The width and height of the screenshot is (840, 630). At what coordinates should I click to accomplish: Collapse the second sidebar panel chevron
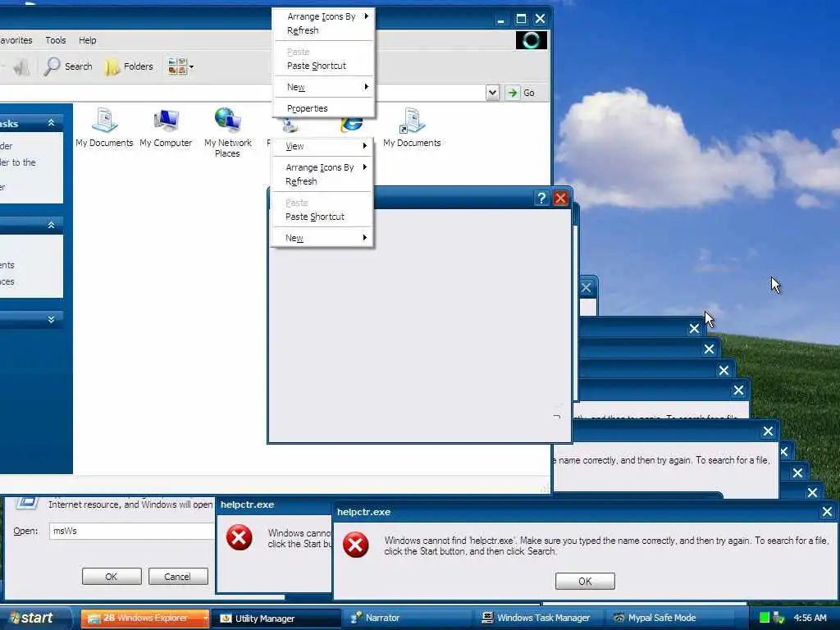tap(52, 225)
